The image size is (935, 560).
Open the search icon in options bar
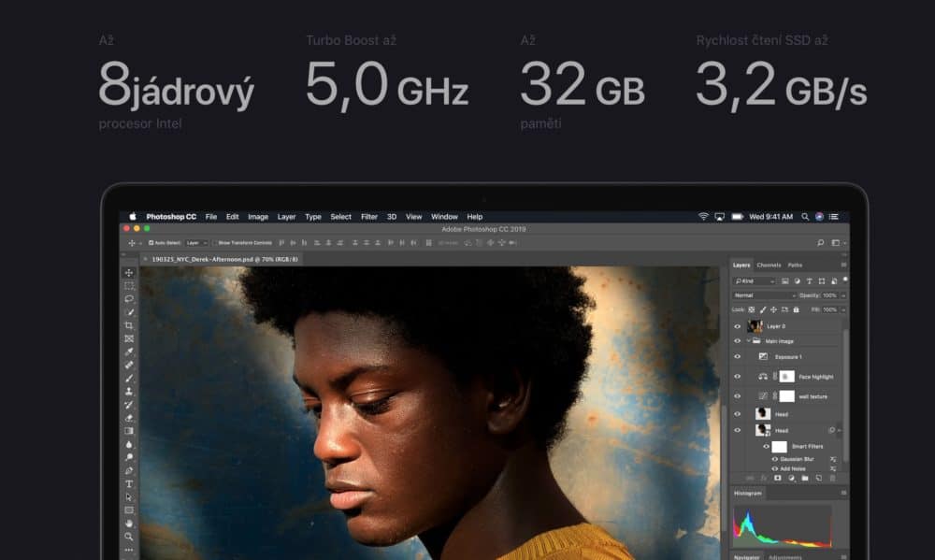pos(821,243)
